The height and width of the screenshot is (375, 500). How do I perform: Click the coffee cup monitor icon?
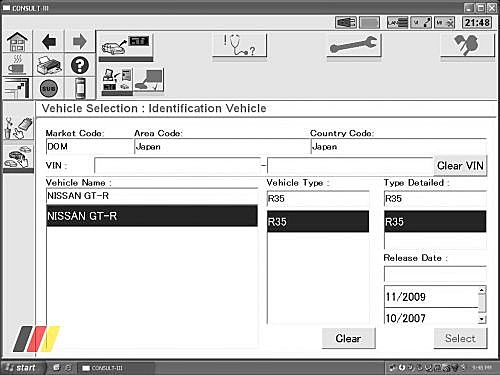pyautogui.click(x=17, y=65)
